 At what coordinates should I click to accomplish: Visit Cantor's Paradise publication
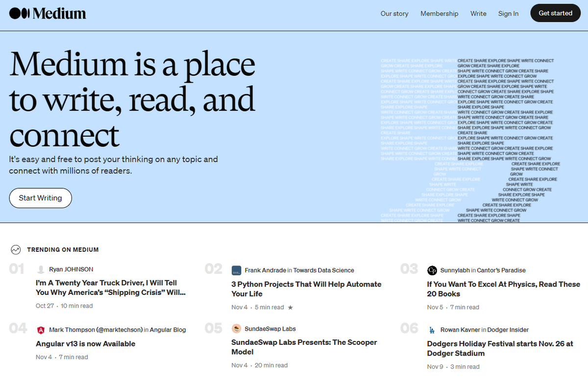tap(502, 270)
